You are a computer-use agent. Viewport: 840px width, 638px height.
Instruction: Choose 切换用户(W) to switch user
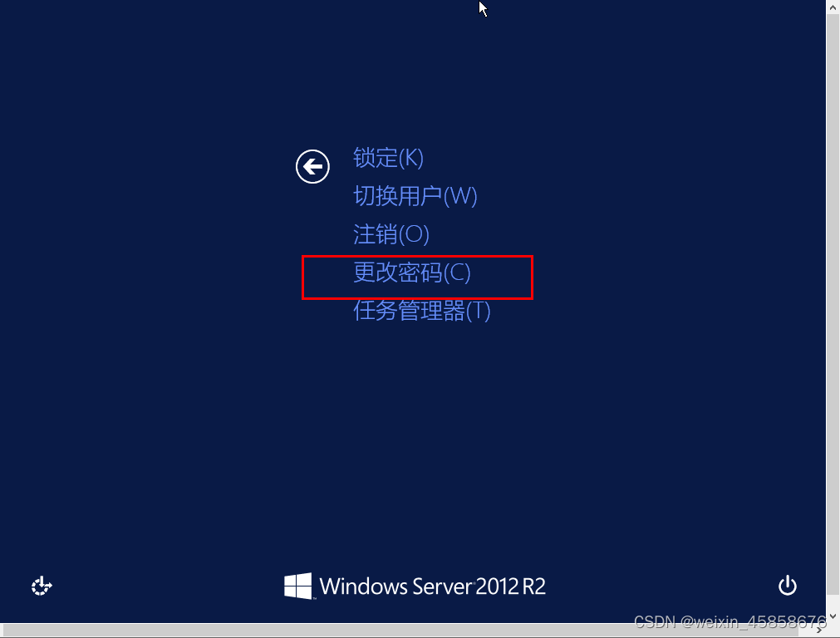pos(415,196)
